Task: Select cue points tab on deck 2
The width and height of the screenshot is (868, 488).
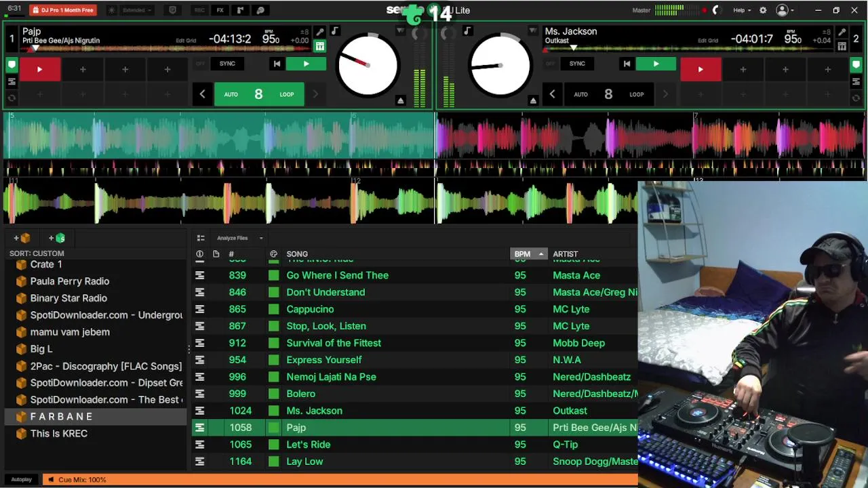Action: point(856,65)
